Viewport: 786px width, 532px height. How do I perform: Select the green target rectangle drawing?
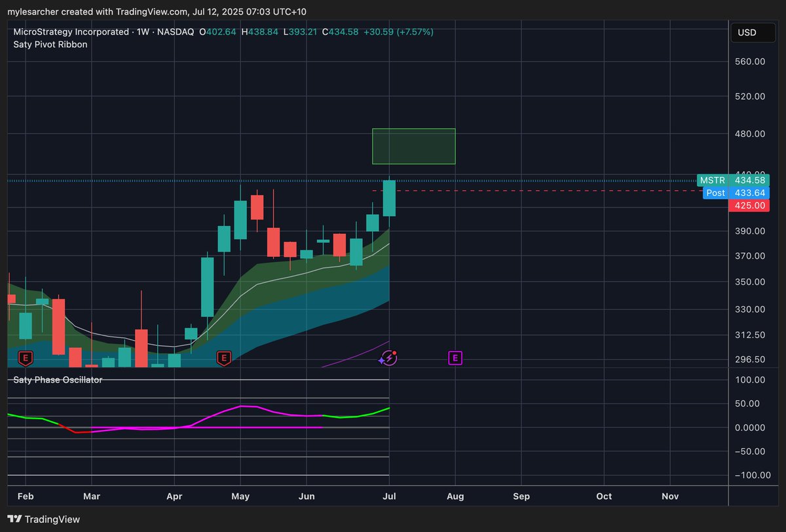click(x=413, y=146)
